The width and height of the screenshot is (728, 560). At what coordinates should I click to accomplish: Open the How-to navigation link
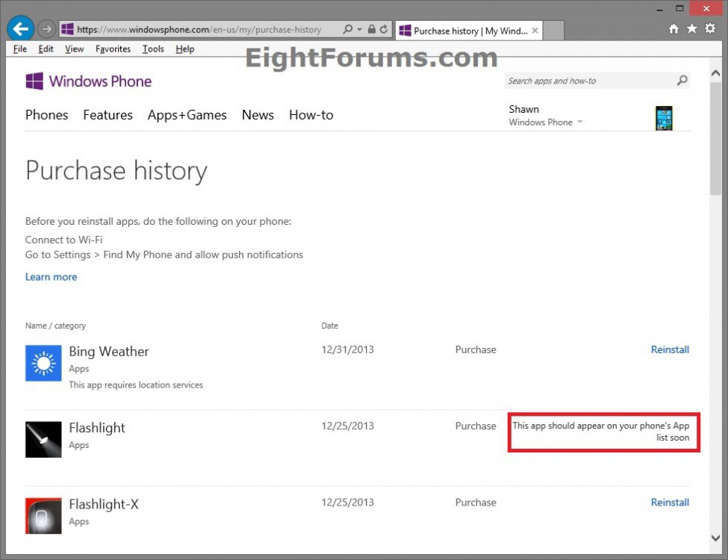311,115
